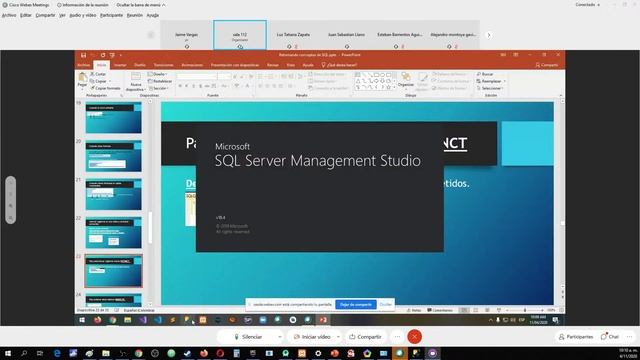Open the Seleccionar dropdown
640x360 pixels.
point(490,88)
